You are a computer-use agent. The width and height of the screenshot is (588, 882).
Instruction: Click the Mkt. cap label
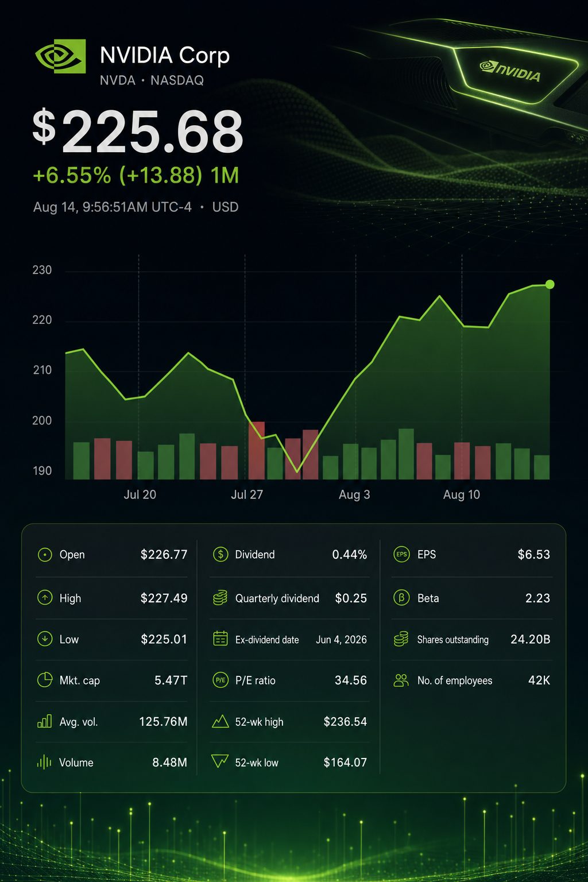[79, 680]
